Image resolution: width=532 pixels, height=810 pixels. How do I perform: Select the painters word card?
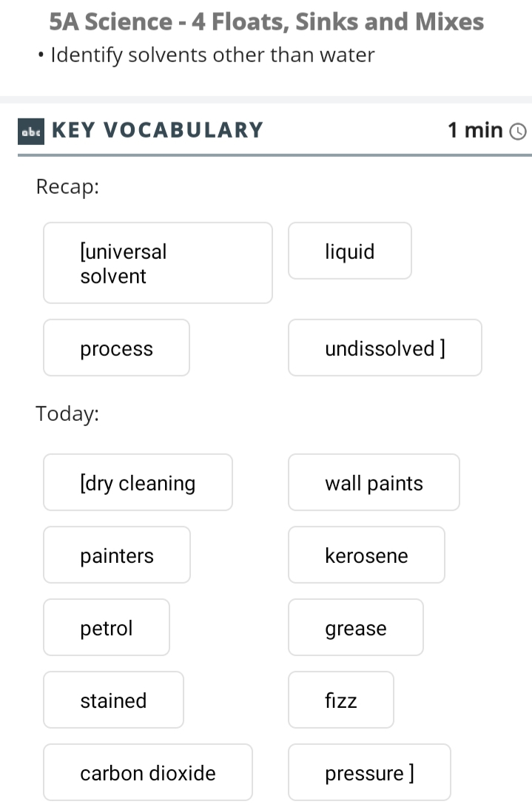point(117,555)
